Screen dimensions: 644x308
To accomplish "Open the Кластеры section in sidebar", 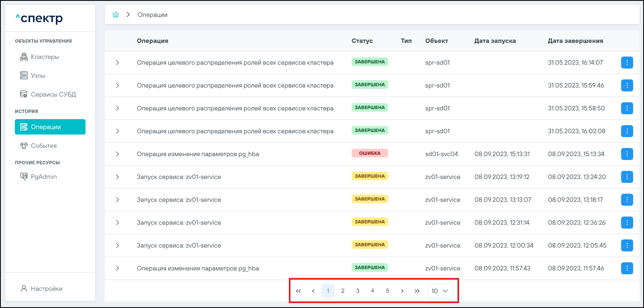I will (x=45, y=57).
